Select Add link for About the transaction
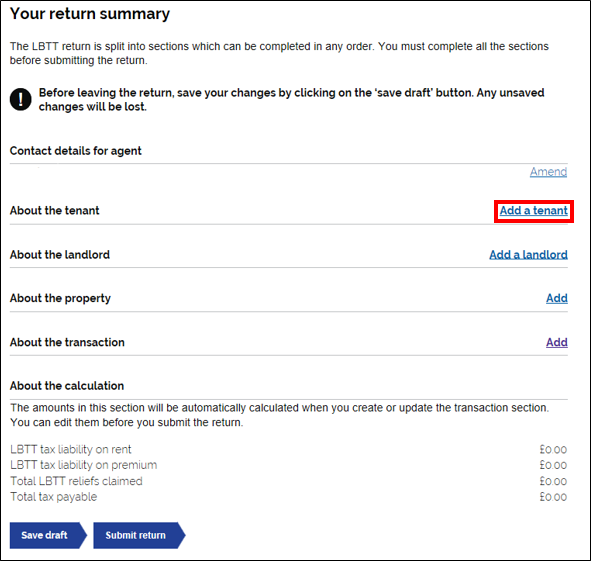Viewport: 591px width, 561px height. click(557, 342)
